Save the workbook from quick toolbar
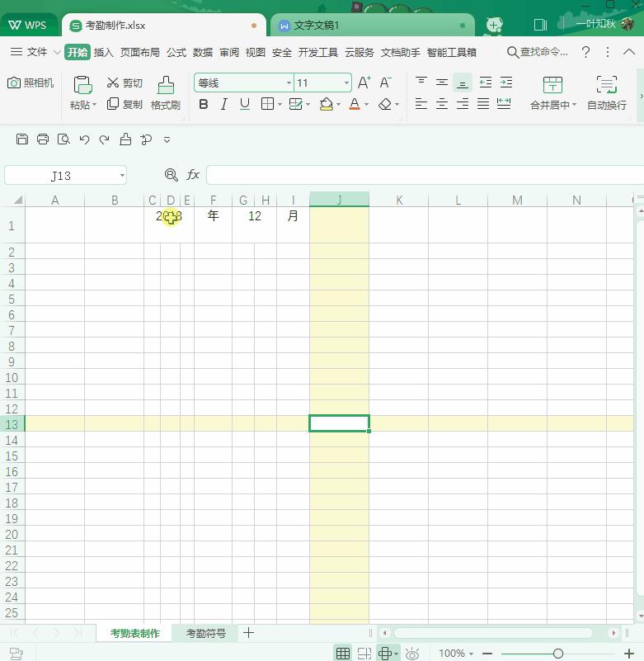Viewport: 644px width, 661px height. [x=22, y=139]
